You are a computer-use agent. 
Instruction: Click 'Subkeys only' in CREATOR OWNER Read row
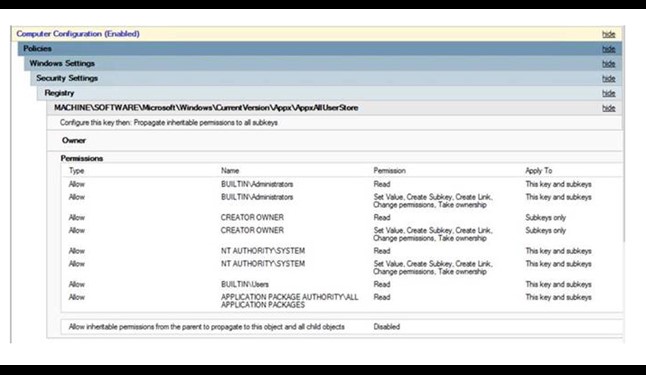(545, 218)
